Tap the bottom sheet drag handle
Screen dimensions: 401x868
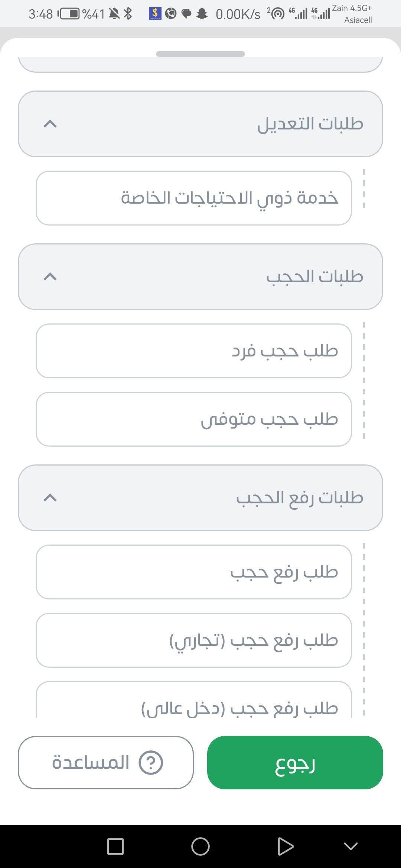[200, 54]
